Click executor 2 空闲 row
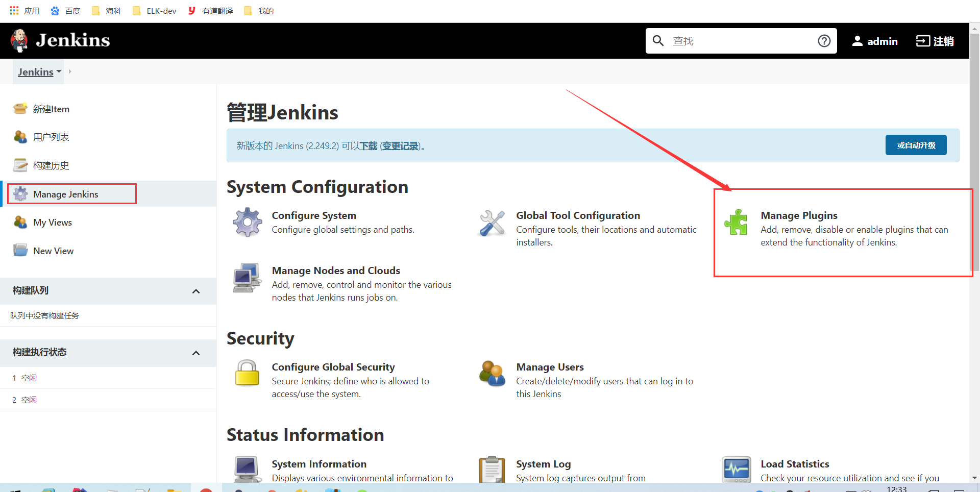The image size is (980, 492). tap(108, 400)
